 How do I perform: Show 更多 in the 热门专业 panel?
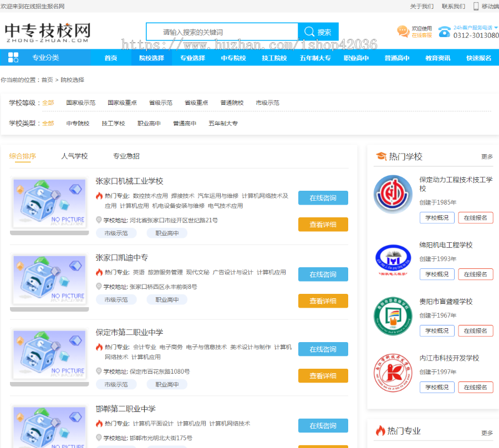(x=487, y=432)
